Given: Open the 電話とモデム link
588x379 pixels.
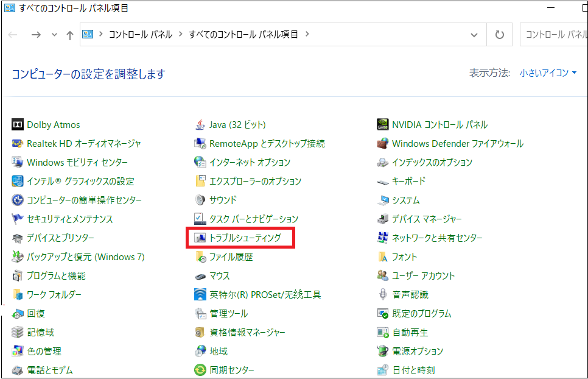Looking at the screenshot, I should 50,370.
